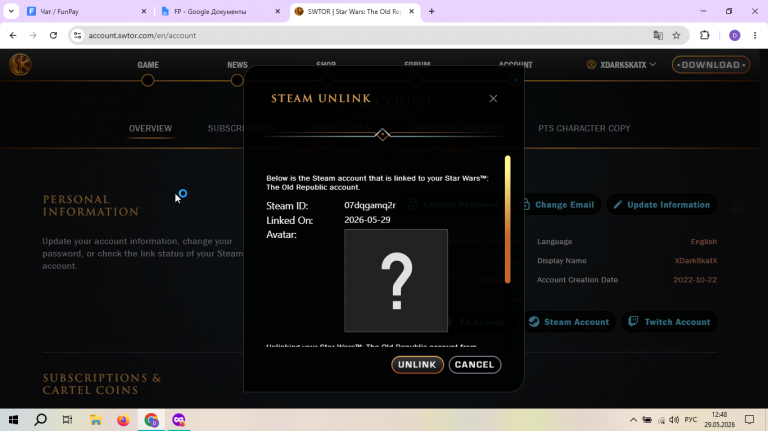Viewport: 768px width, 431px height.
Task: Open the Windows Start menu
Action: [13, 420]
